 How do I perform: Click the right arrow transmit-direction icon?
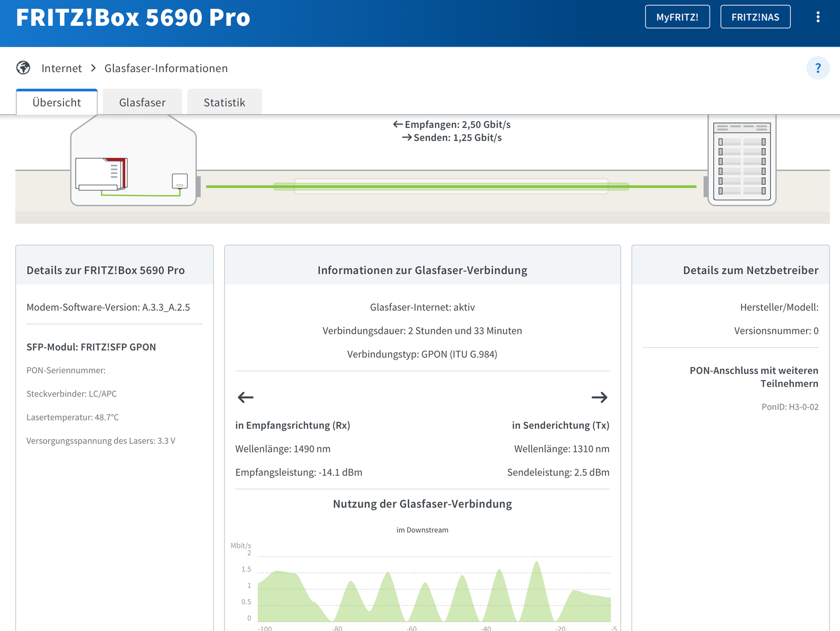tap(599, 398)
